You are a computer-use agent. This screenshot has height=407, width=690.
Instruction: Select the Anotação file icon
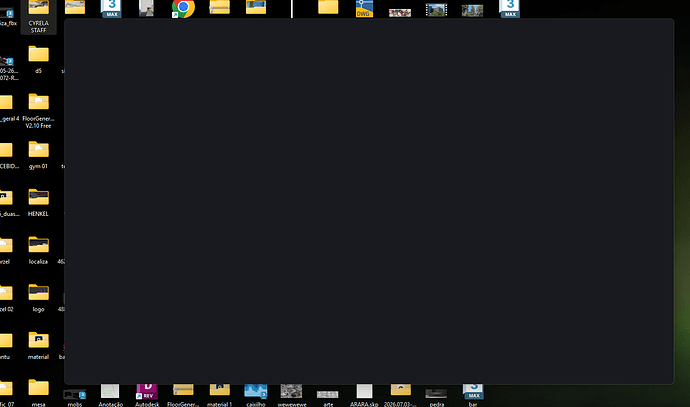tap(110, 391)
